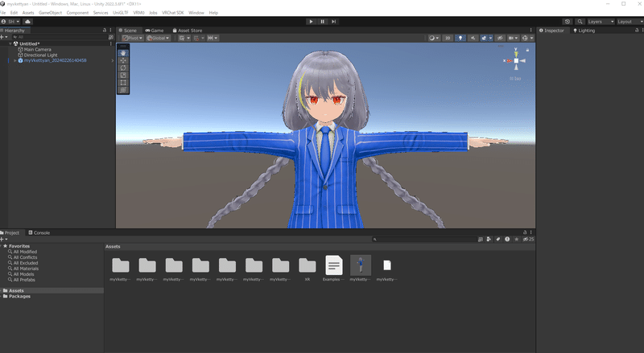Open the Unity cloud services button

[28, 22]
